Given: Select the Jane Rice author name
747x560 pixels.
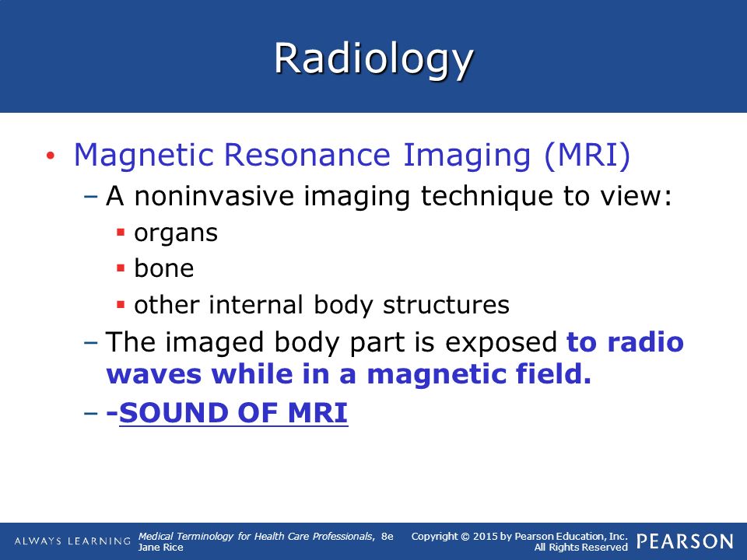Looking at the screenshot, I should 160,548.
